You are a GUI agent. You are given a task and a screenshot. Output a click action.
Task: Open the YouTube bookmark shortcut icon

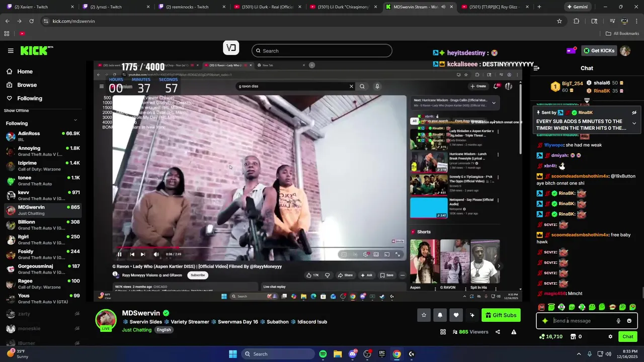(22, 34)
